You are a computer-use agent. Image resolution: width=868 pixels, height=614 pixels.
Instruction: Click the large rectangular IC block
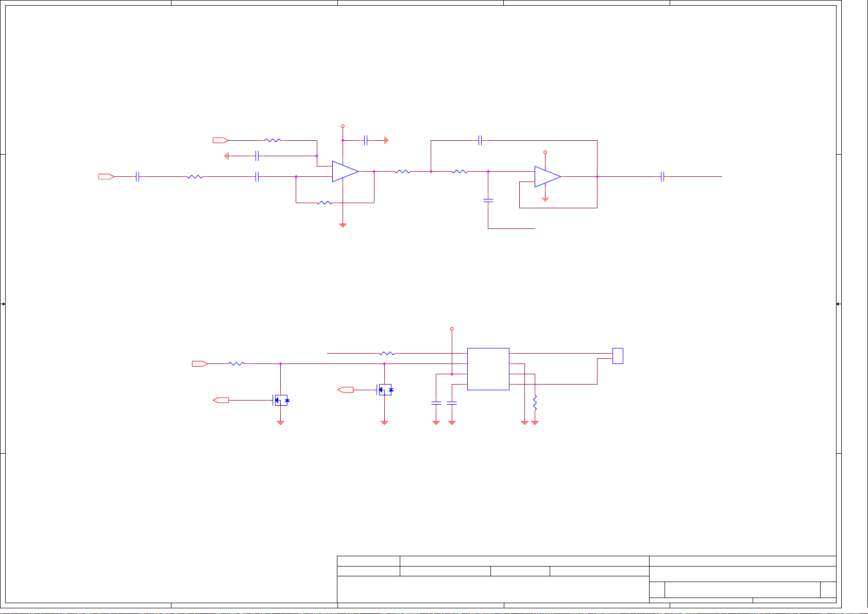click(x=488, y=369)
